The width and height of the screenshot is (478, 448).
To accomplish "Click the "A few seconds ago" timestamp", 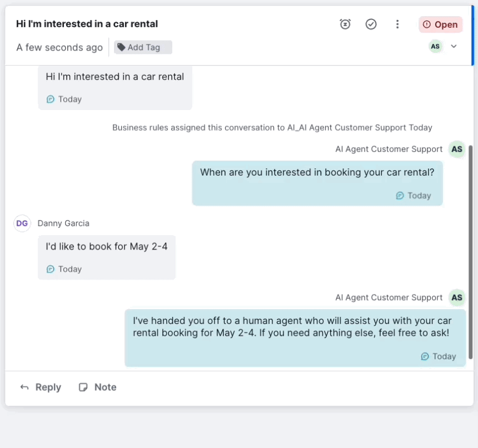I will [59, 47].
